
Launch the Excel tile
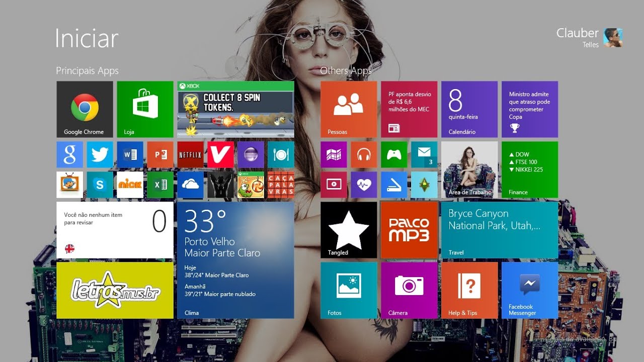160,185
